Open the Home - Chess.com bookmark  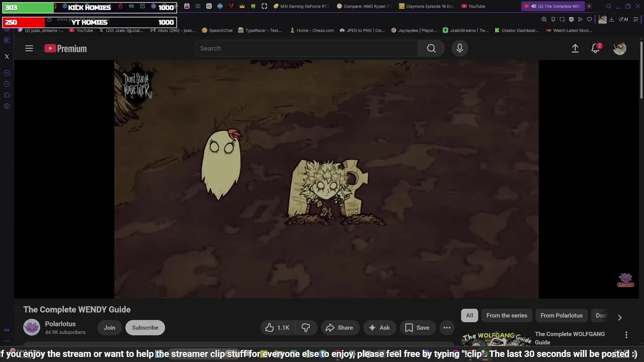pyautogui.click(x=312, y=30)
